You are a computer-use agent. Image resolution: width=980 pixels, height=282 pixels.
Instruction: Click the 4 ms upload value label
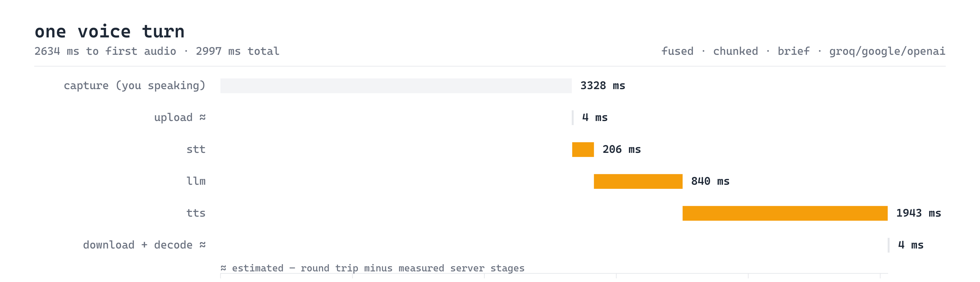point(595,117)
